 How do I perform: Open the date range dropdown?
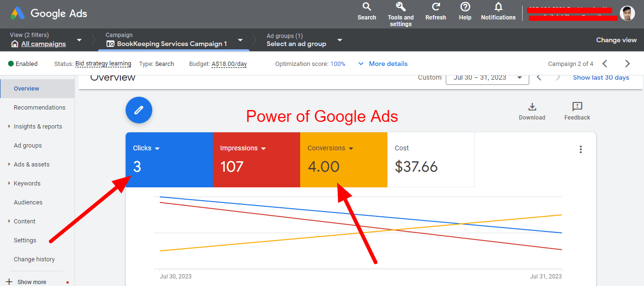[x=487, y=77]
